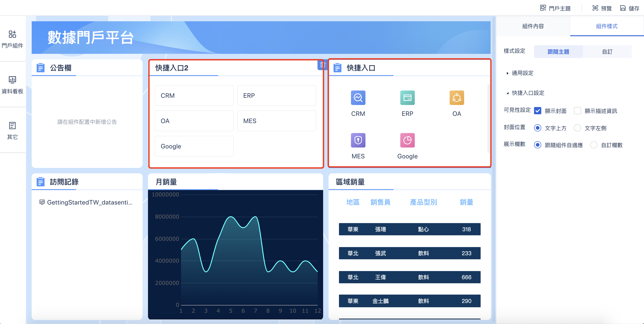
Task: Delete 快捷入口2 widget with trash icon
Action: tap(322, 65)
